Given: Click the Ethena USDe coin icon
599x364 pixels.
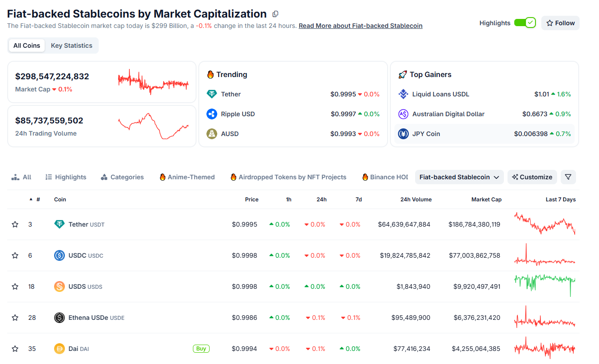Looking at the screenshot, I should (x=59, y=318).
